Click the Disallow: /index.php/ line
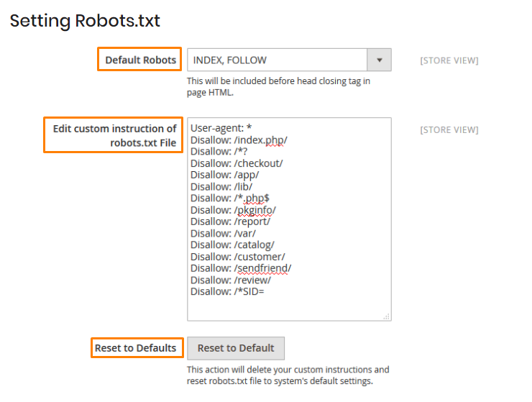The height and width of the screenshot is (402, 532). click(239, 140)
